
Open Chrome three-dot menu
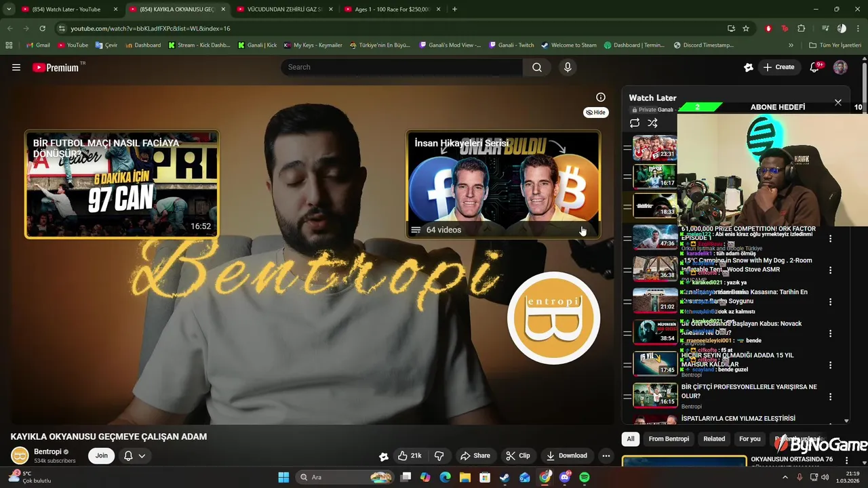(x=858, y=28)
